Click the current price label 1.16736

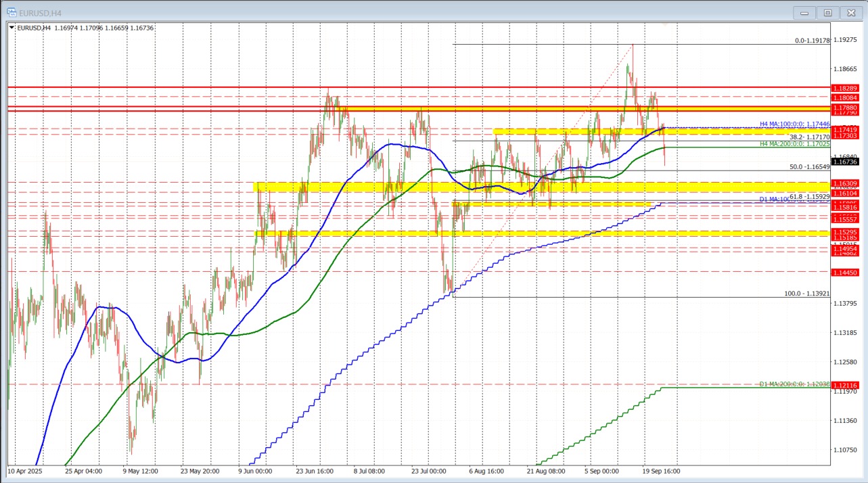tap(846, 162)
